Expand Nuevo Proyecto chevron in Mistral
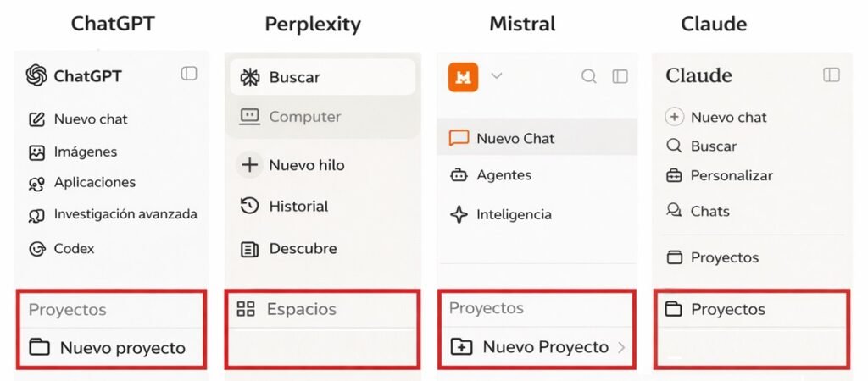868x381 pixels. click(620, 347)
